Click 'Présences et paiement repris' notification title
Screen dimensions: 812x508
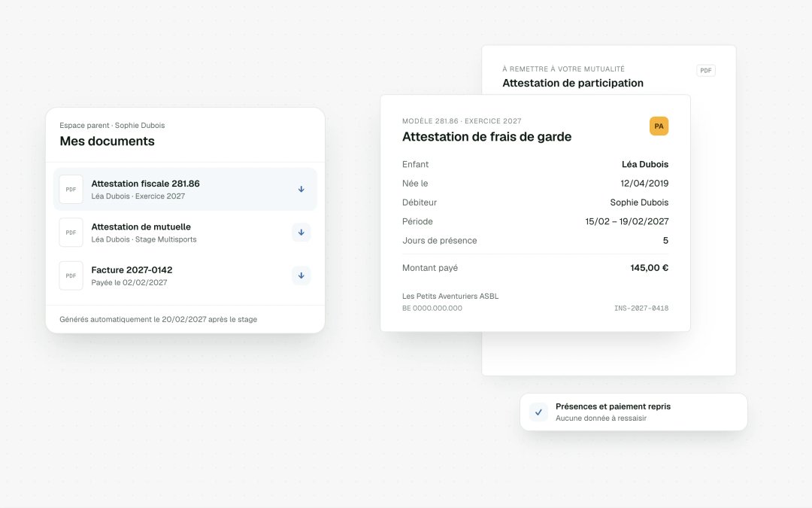click(614, 406)
